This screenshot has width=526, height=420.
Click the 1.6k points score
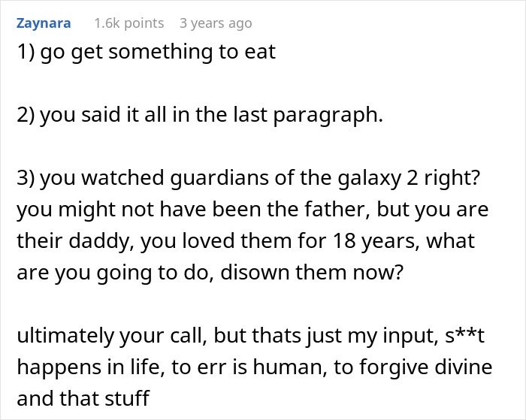(128, 23)
